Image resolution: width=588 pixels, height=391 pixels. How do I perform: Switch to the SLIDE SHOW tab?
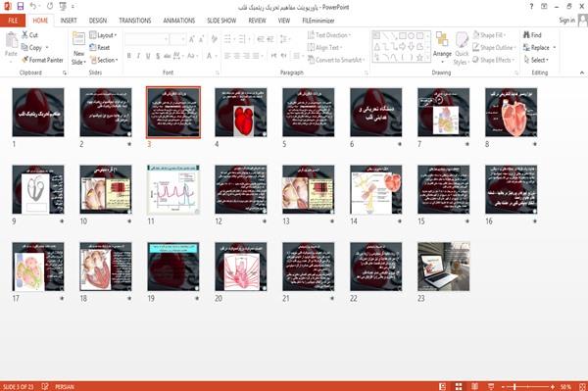pos(221,21)
